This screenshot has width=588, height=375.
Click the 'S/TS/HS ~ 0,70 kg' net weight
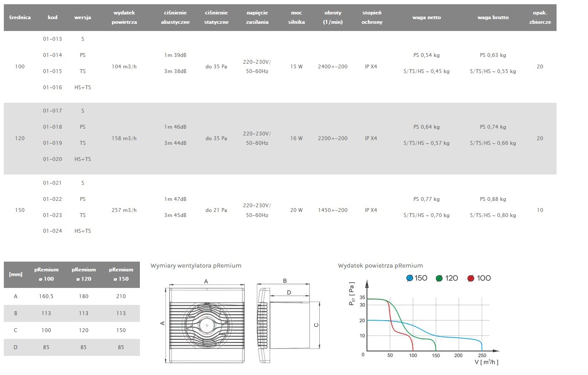coord(426,215)
